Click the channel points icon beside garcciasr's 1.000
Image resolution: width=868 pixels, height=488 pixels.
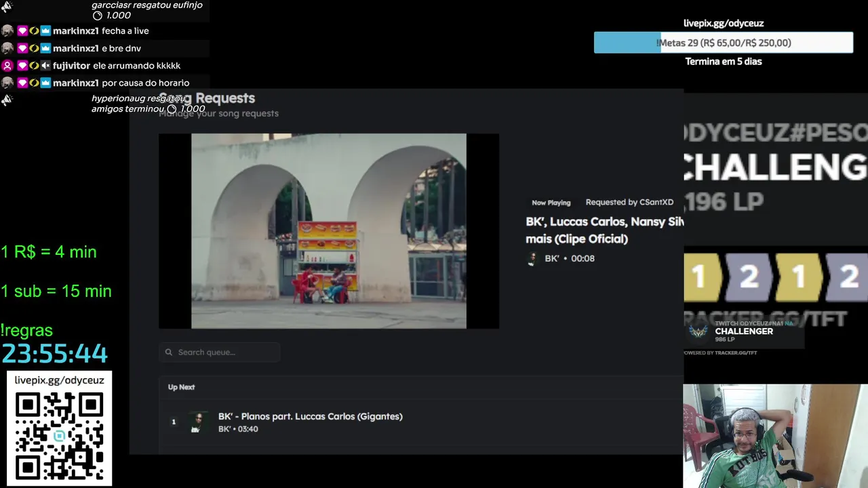97,16
